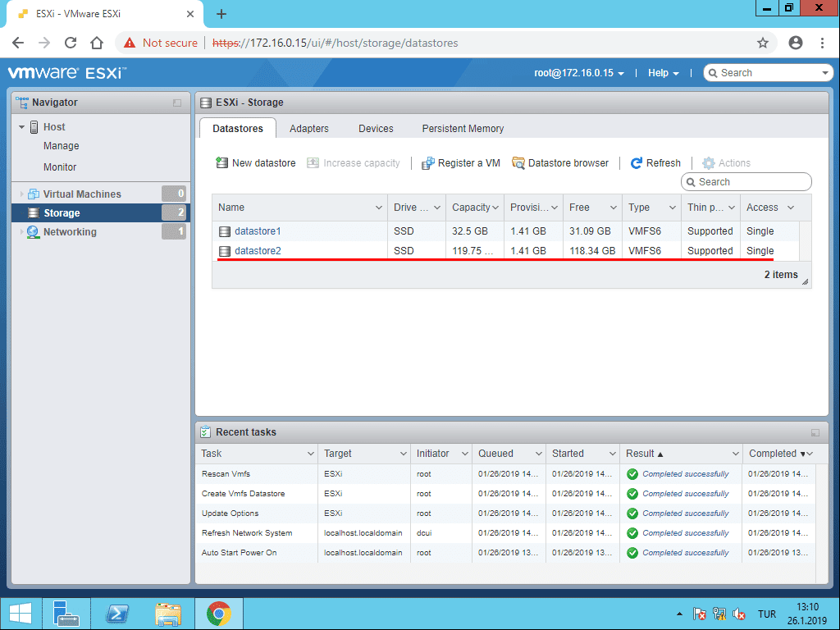Image resolution: width=840 pixels, height=630 pixels.
Task: Sort by the Completed column header
Action: (773, 454)
